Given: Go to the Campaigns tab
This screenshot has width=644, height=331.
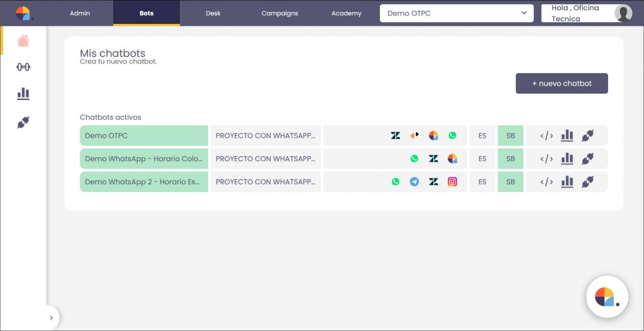Looking at the screenshot, I should (280, 13).
